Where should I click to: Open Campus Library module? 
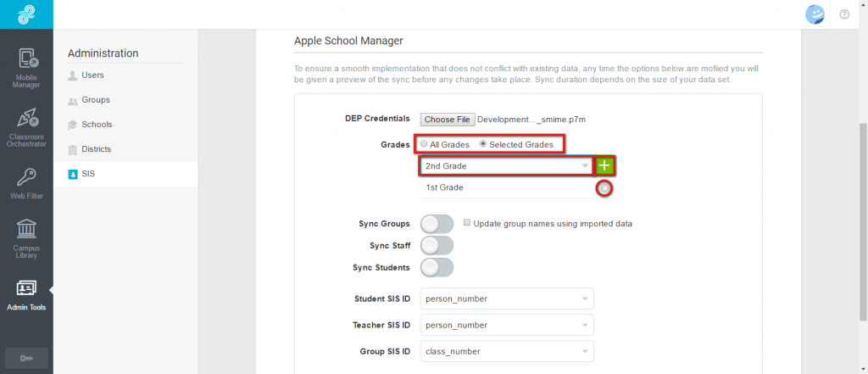point(26,239)
